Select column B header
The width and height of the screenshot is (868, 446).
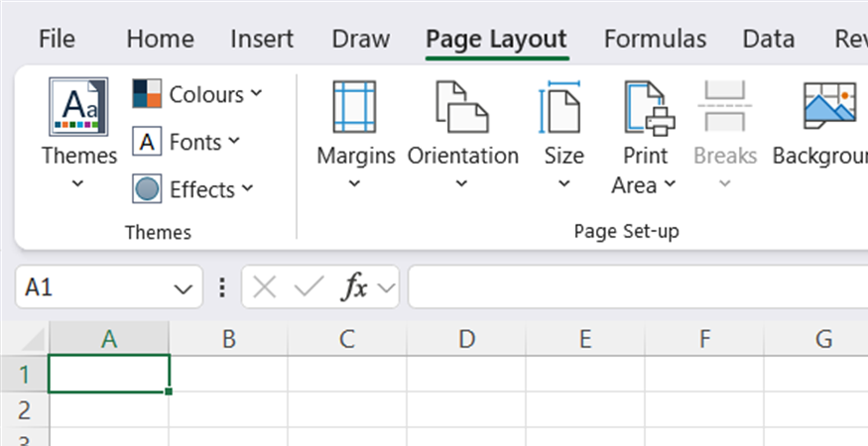228,339
